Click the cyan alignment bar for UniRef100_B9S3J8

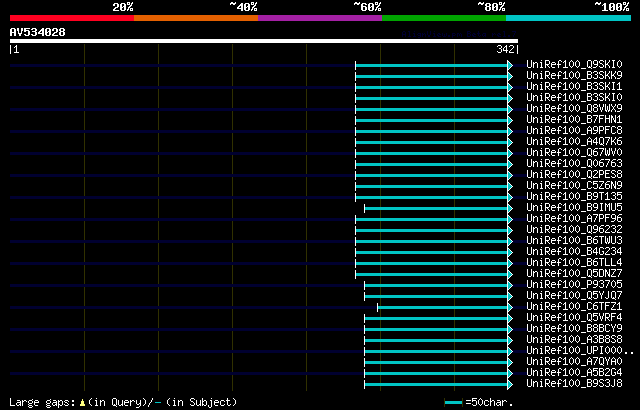click(436, 385)
